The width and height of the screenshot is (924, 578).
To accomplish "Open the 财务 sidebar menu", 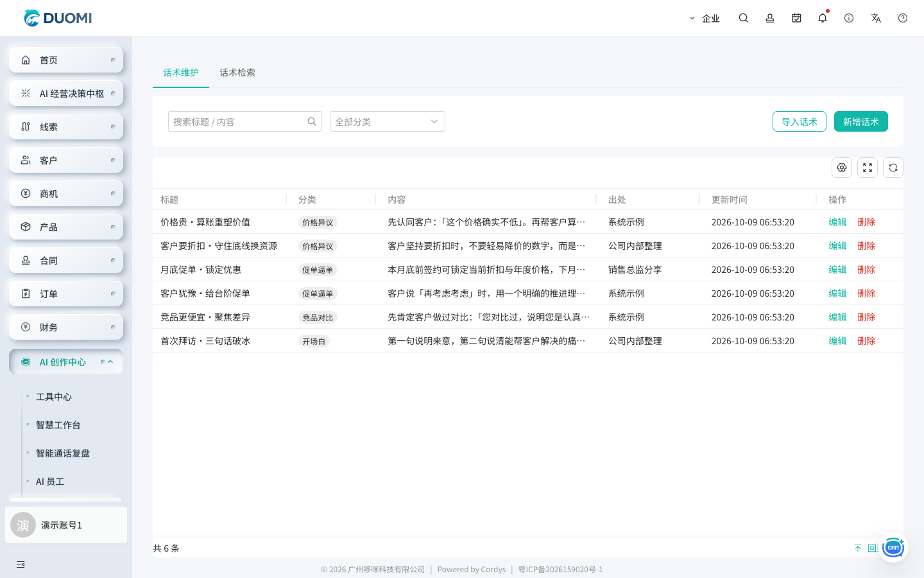I will (66, 327).
